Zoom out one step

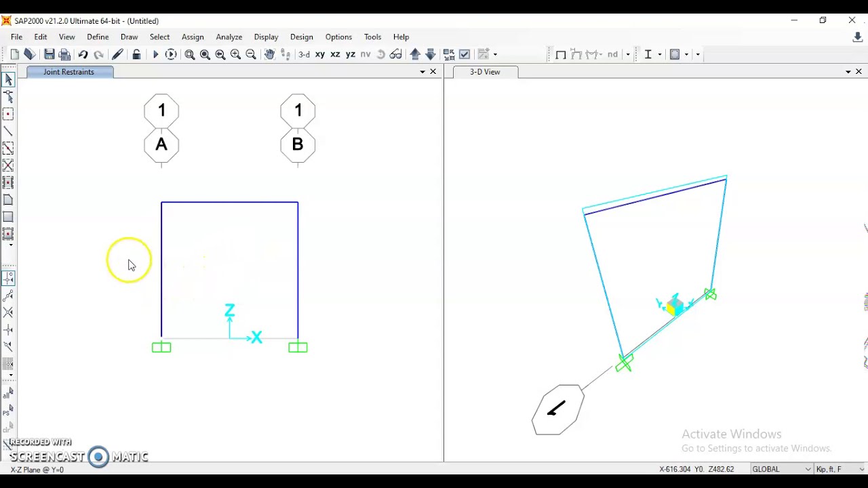click(x=251, y=54)
